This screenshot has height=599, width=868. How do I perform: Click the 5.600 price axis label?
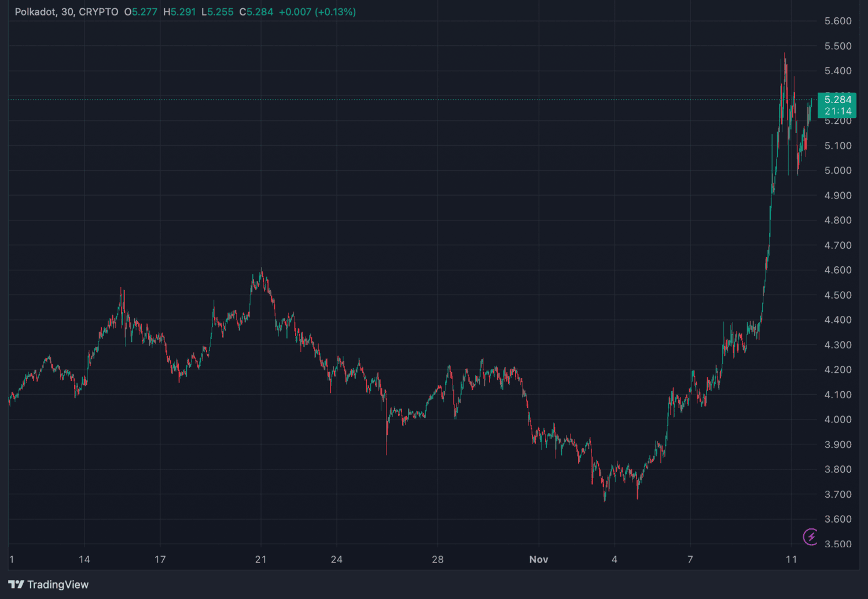coord(838,21)
